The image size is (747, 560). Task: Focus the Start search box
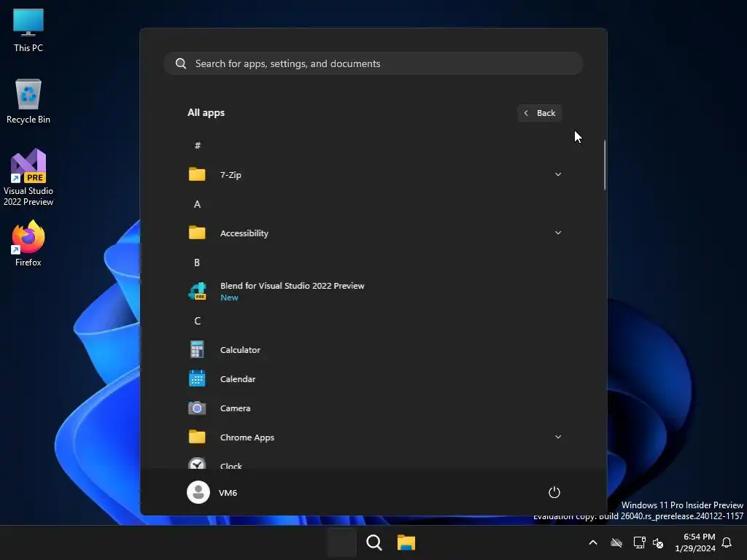tap(373, 63)
